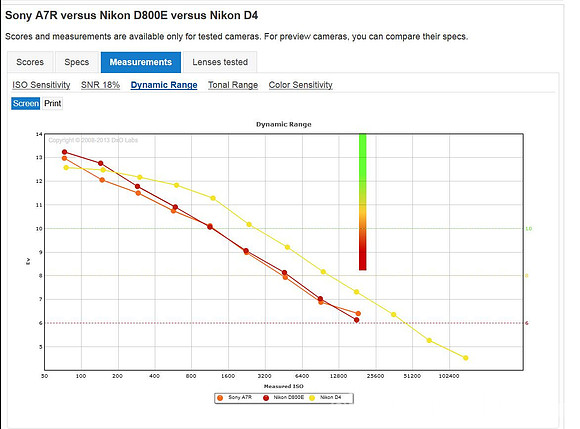Click the Nikon D4 data point near 11.3 EV
The image size is (580, 429).
(213, 198)
